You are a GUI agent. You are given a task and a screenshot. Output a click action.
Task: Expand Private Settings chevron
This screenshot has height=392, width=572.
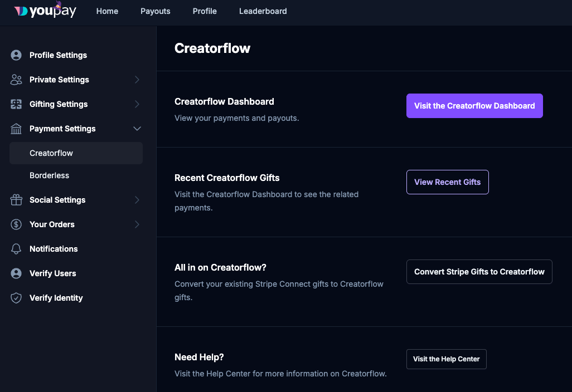pos(137,80)
